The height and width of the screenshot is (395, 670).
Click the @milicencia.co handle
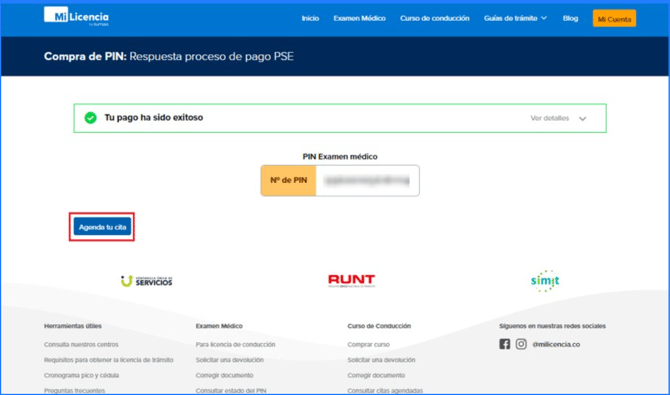click(556, 345)
